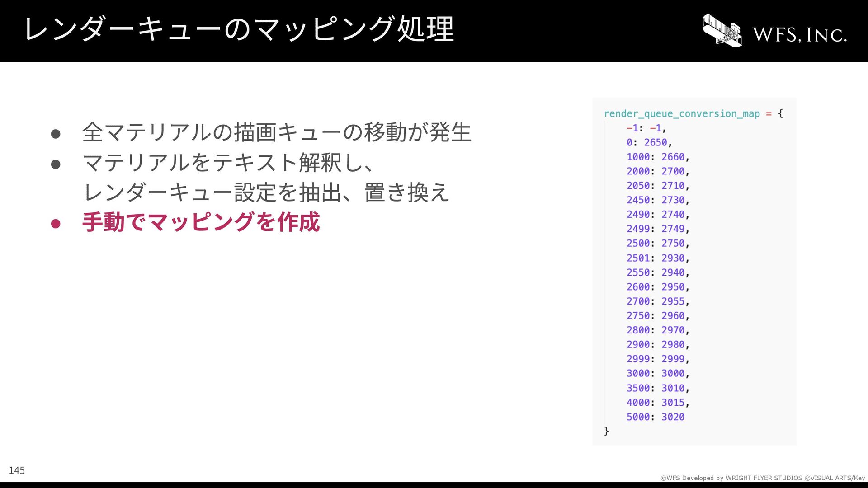Click code line 2050: 2710

(x=658, y=186)
